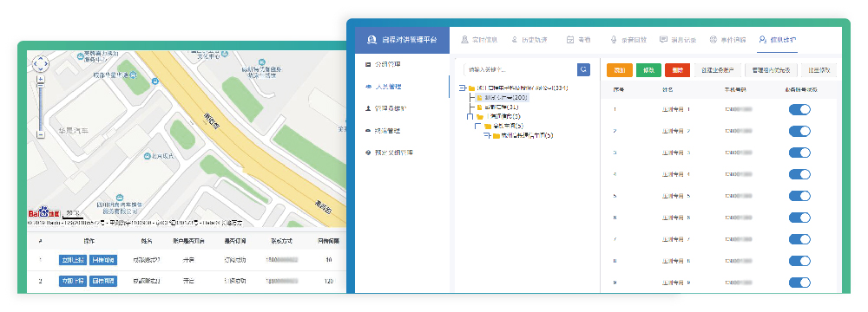Collapse the third-level folder (5) expander

click(470, 117)
